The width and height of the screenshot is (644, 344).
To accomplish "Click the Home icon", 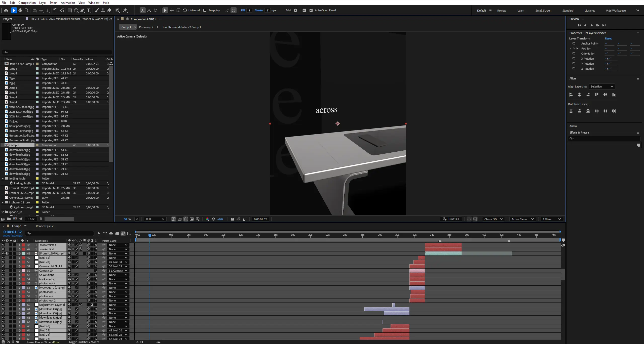I will coord(6,10).
